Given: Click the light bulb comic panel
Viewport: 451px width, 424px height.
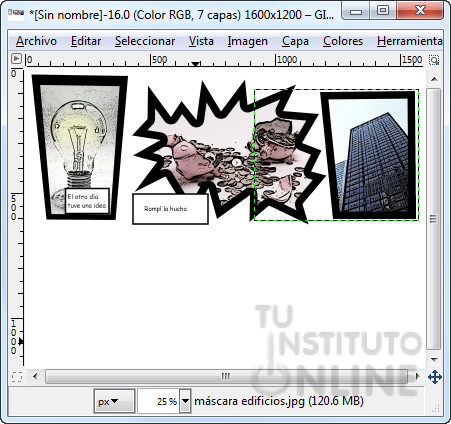Looking at the screenshot, I should click(80, 147).
